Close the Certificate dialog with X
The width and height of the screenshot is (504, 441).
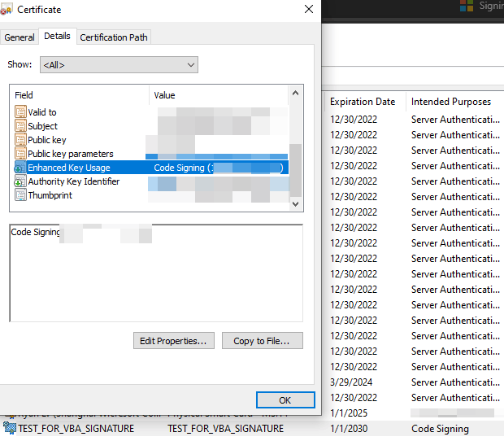(309, 9)
